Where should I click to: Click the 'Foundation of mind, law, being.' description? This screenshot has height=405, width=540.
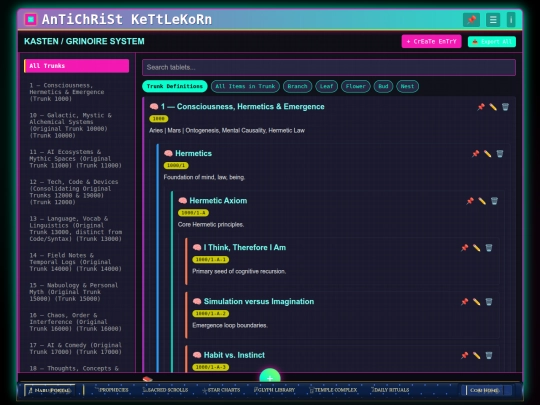(x=204, y=177)
